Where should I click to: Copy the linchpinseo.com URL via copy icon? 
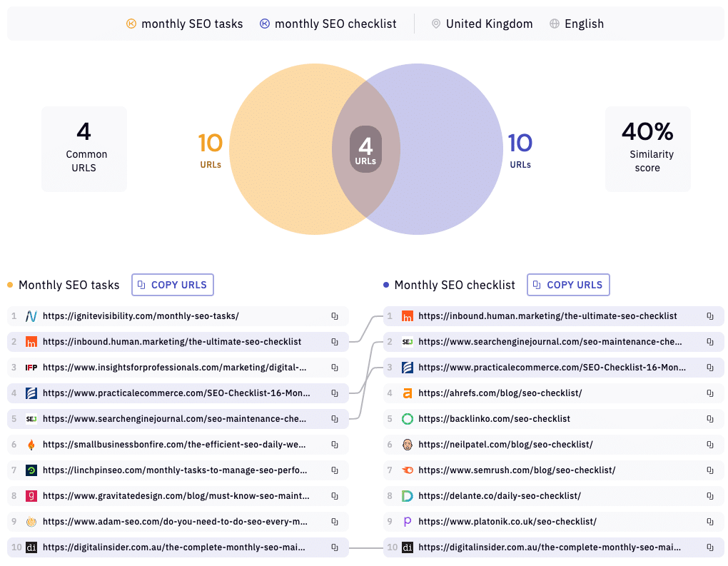[334, 470]
